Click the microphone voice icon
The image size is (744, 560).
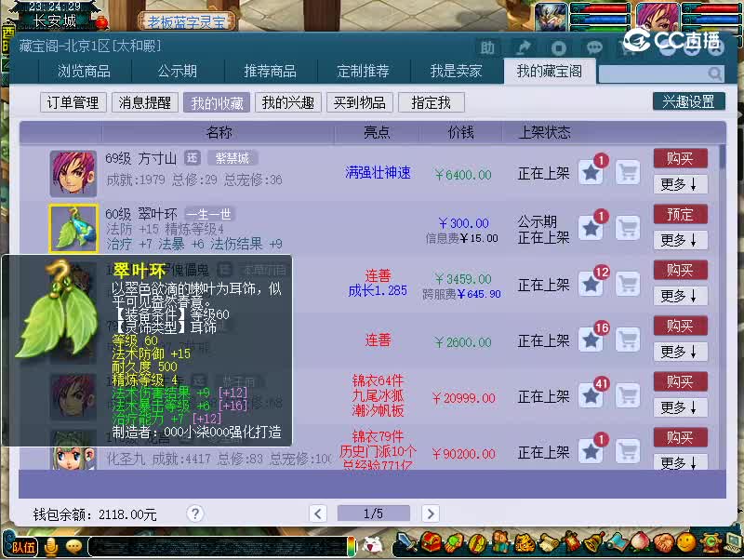pos(51,546)
